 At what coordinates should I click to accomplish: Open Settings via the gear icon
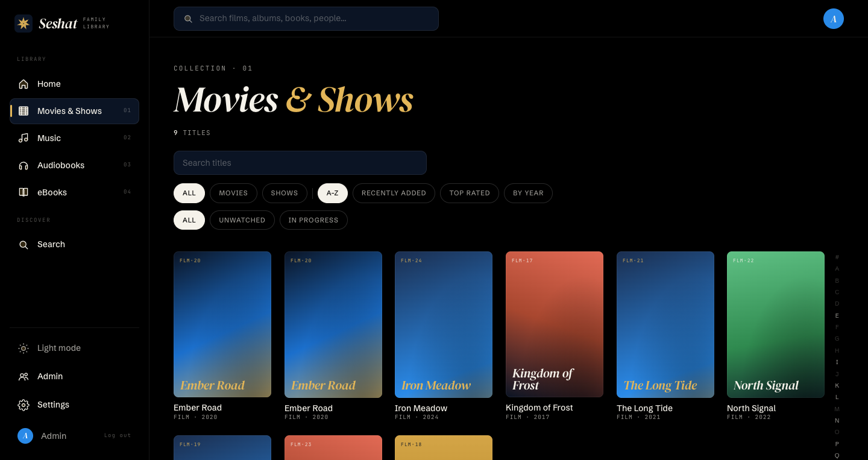[x=24, y=405]
